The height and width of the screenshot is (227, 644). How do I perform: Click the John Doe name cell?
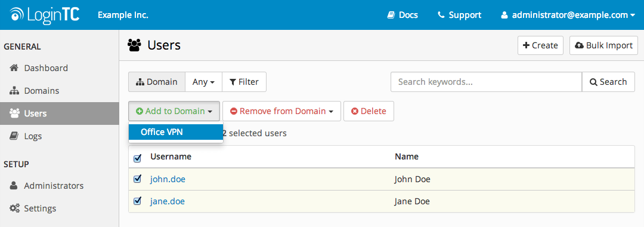[x=413, y=179]
